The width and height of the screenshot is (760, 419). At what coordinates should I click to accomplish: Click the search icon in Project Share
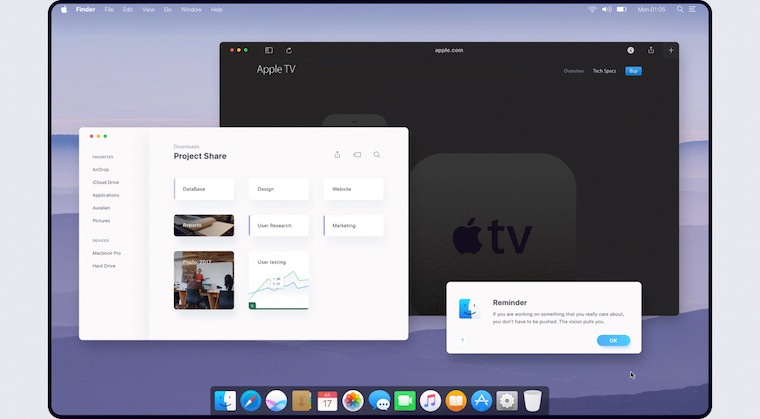377,155
